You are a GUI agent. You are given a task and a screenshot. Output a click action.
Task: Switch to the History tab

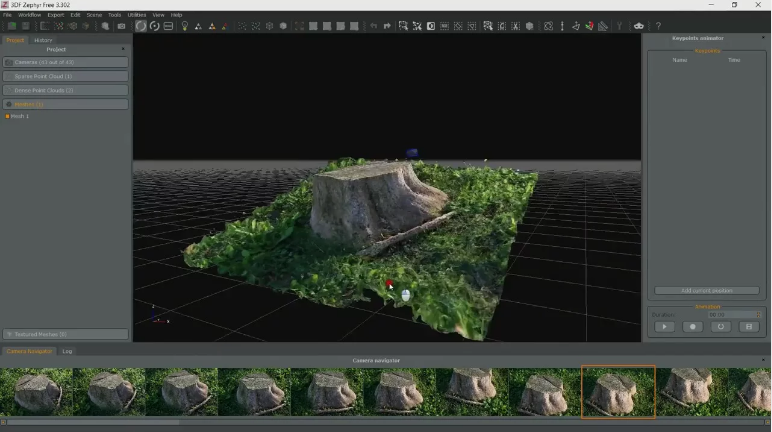[43, 40]
